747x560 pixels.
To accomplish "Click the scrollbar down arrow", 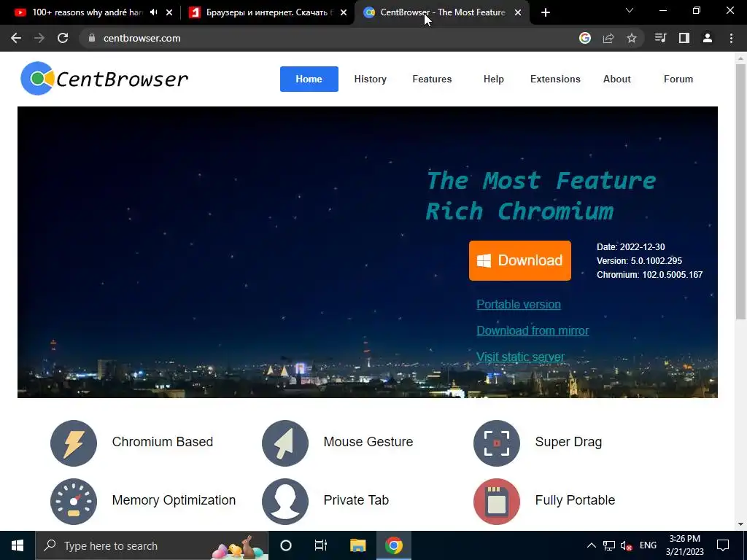I will tap(741, 524).
